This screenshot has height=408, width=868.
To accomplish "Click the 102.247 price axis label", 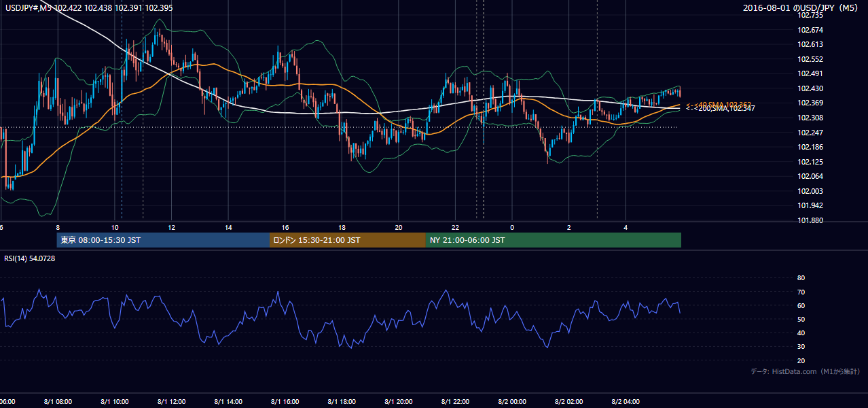I will point(811,133).
